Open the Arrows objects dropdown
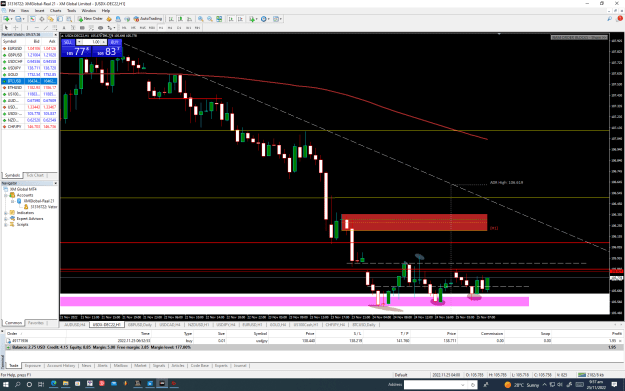This screenshot has height=391, width=625. click(x=111, y=28)
